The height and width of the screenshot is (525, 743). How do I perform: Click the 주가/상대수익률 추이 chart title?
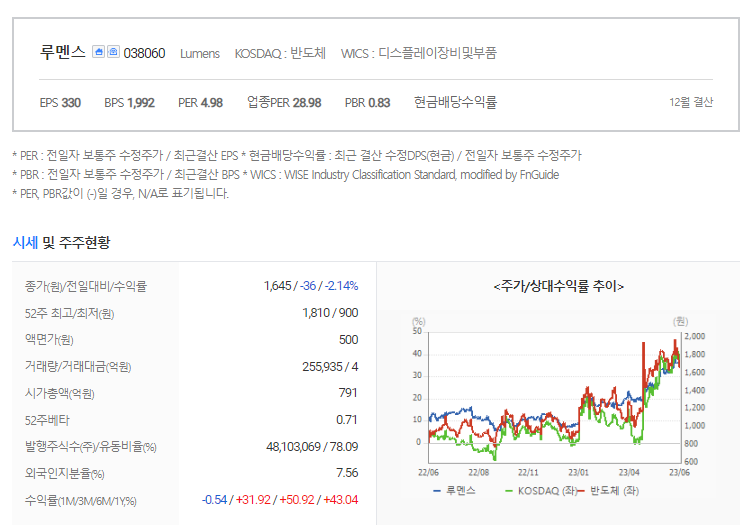tap(558, 286)
